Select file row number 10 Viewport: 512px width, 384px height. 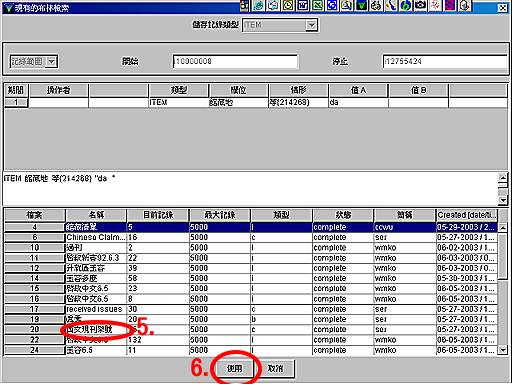tap(251, 248)
